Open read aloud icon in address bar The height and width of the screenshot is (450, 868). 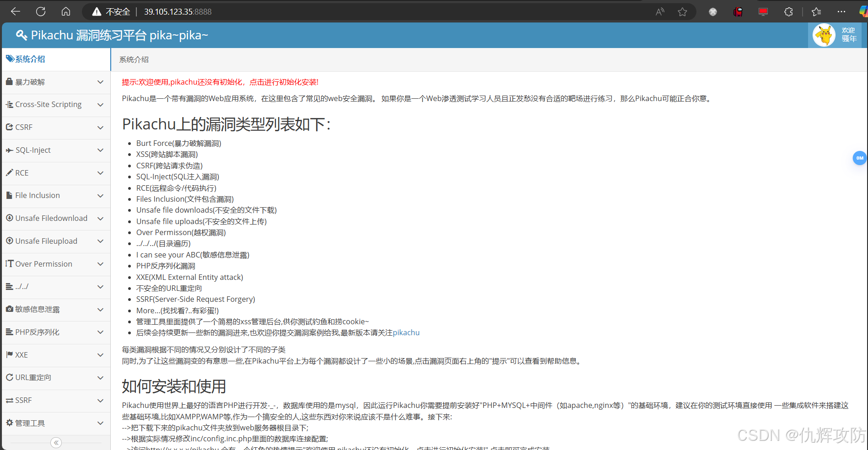pyautogui.click(x=660, y=12)
